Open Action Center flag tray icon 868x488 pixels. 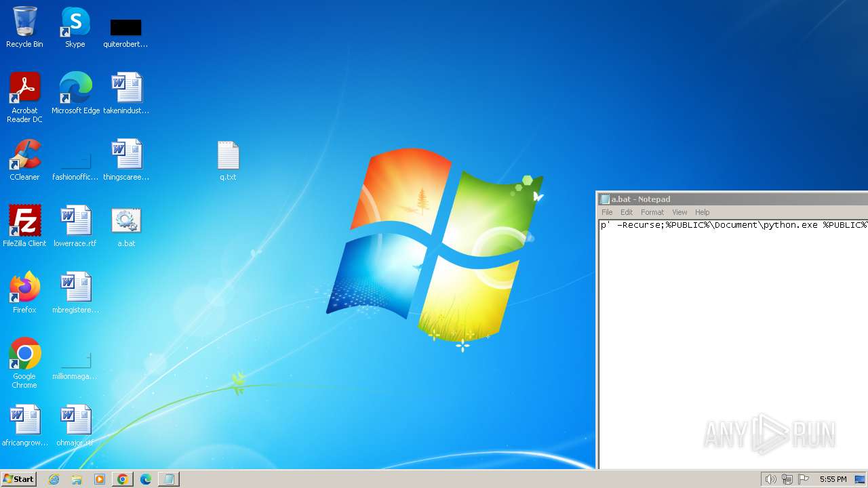(804, 479)
